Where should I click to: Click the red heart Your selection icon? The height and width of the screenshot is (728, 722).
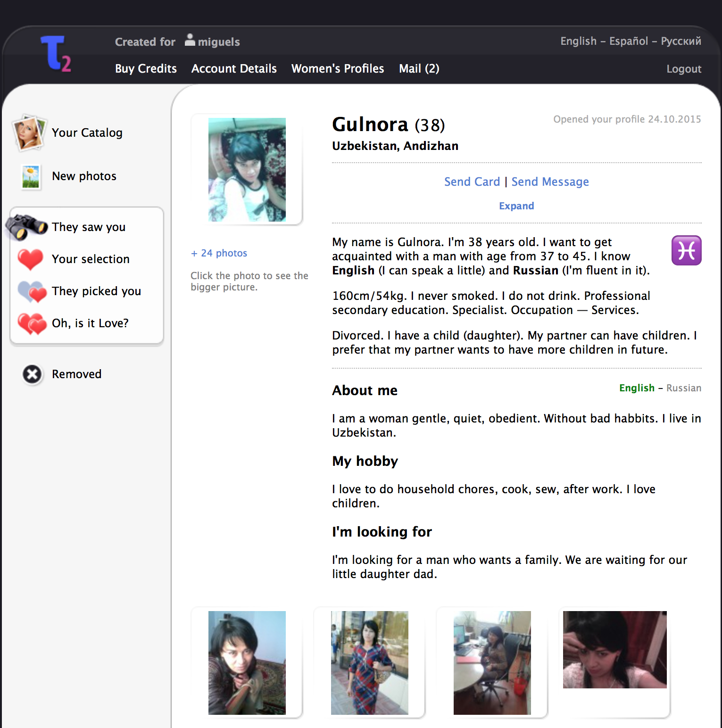pos(30,259)
